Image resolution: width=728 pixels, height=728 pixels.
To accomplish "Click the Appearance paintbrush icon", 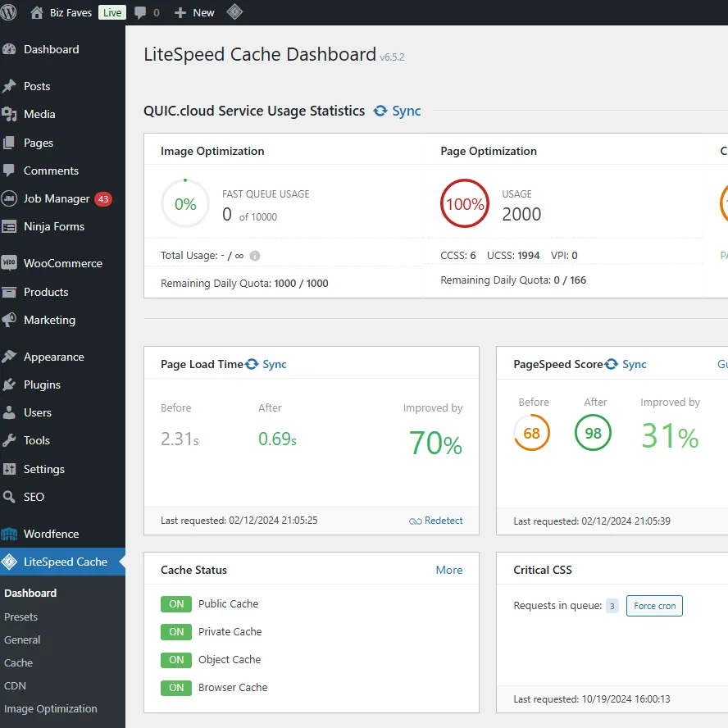I will [9, 357].
